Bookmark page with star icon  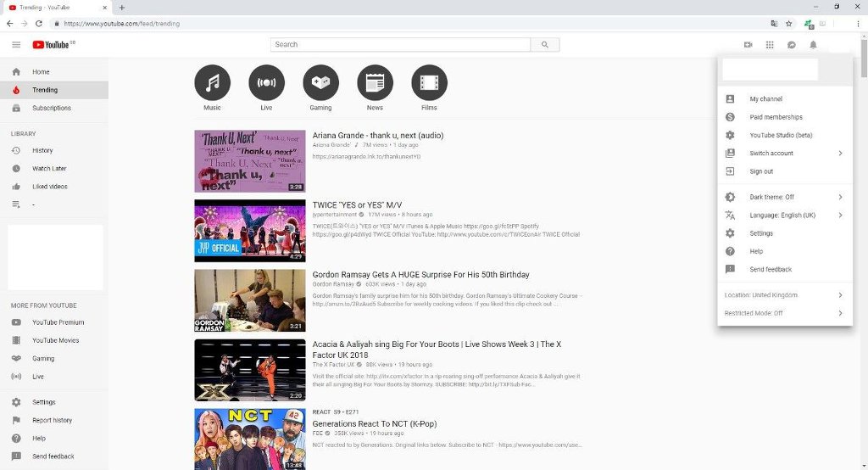click(x=789, y=23)
